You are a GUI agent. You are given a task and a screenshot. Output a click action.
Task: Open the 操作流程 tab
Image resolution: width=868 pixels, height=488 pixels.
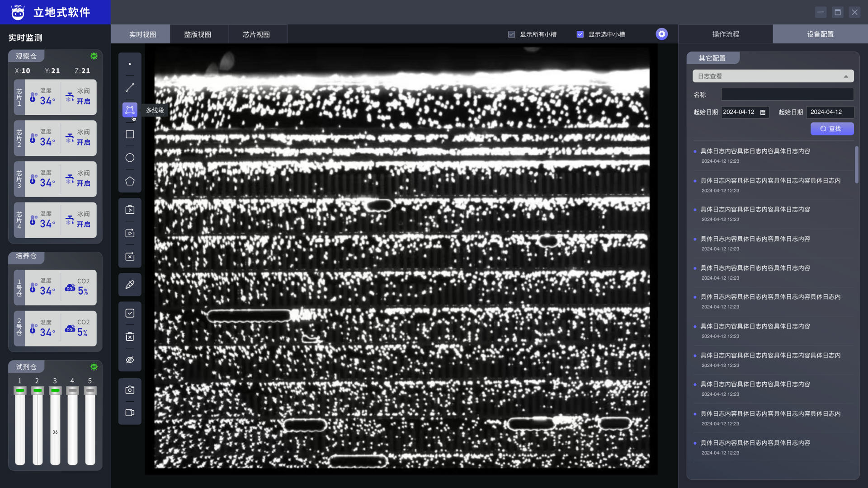[x=726, y=34]
